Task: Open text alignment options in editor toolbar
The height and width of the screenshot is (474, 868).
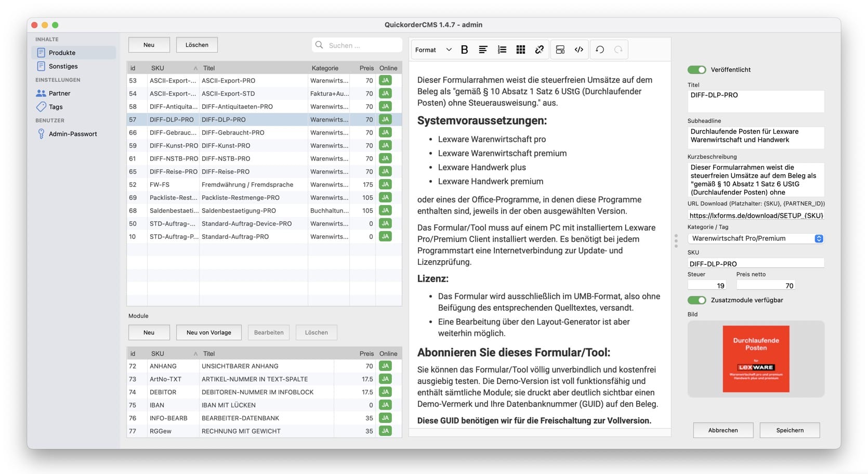Action: click(x=483, y=50)
